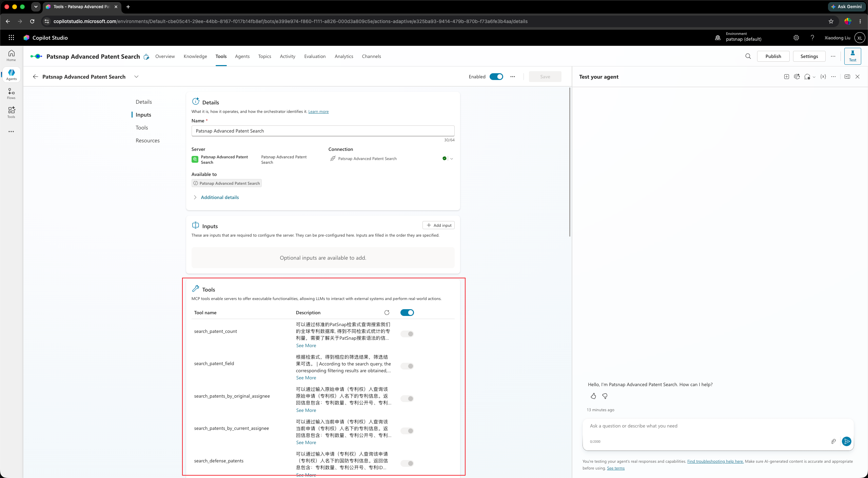
Task: Switch to the Evaluation tab
Action: pyautogui.click(x=315, y=56)
